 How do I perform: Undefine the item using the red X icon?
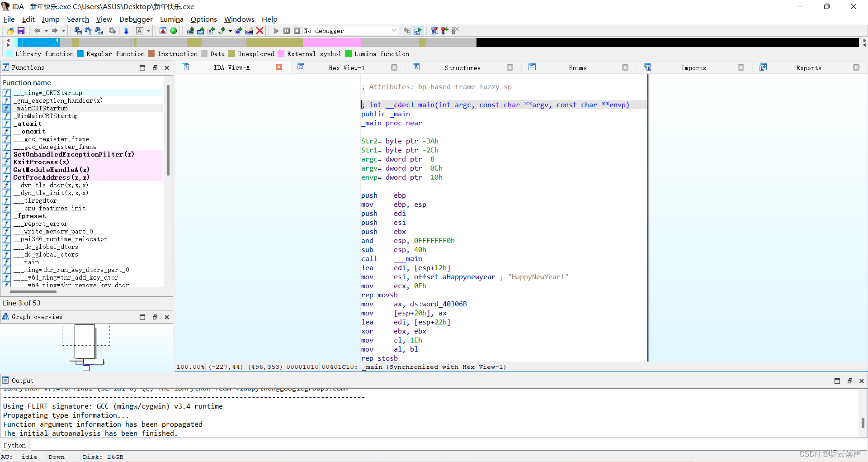259,30
